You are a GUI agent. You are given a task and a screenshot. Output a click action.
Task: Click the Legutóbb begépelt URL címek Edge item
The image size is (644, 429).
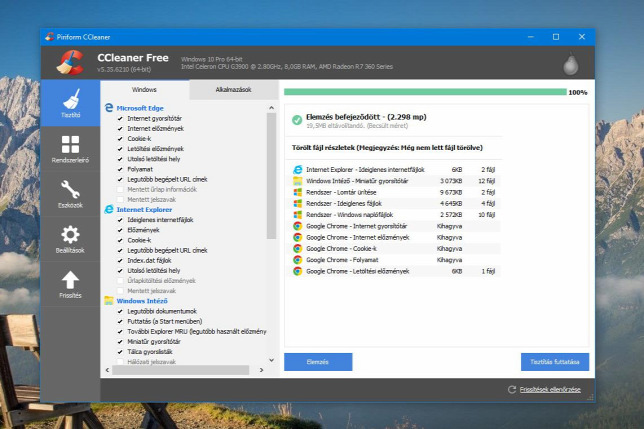pos(167,179)
